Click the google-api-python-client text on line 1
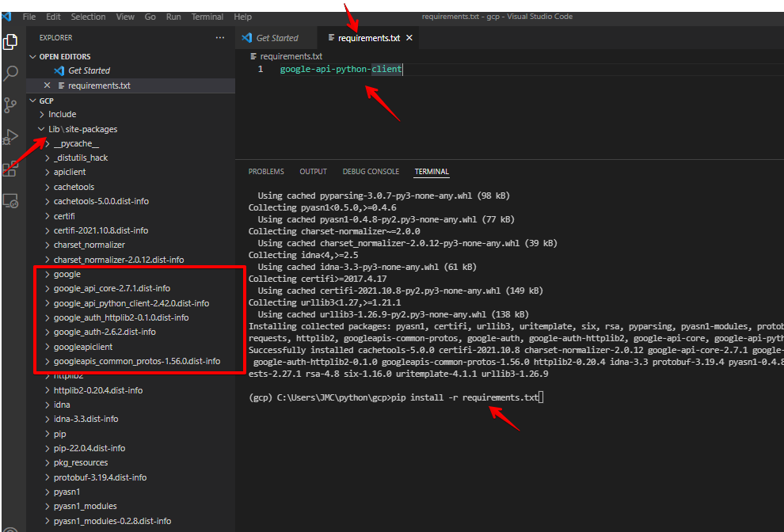Screen dimensions: 784x532 coord(341,69)
